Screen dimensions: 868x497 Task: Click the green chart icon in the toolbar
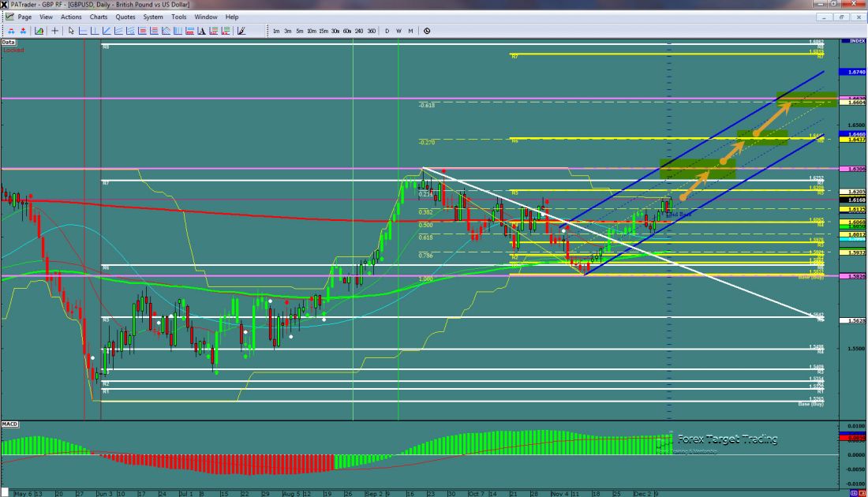click(39, 31)
